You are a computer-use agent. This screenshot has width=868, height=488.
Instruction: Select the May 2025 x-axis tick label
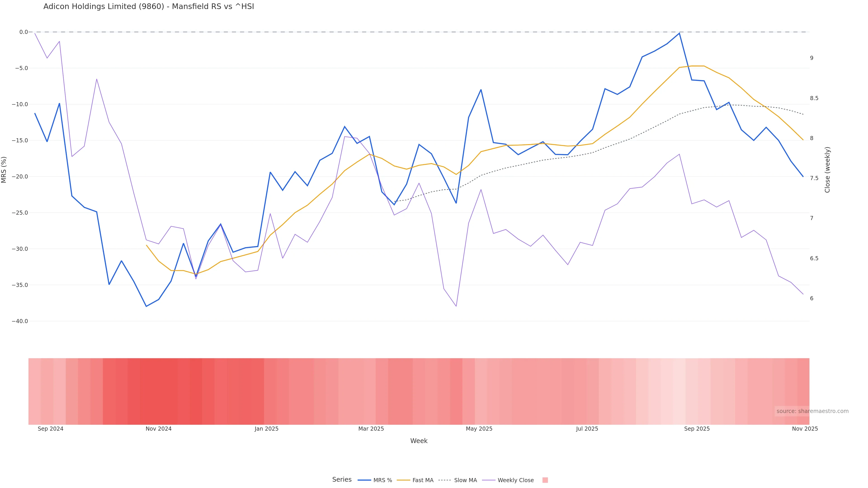479,429
